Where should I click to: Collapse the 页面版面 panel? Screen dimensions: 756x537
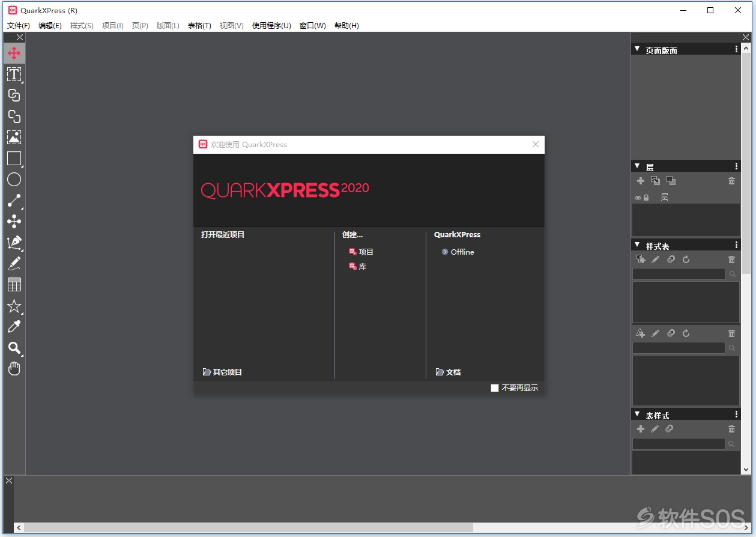tap(637, 49)
